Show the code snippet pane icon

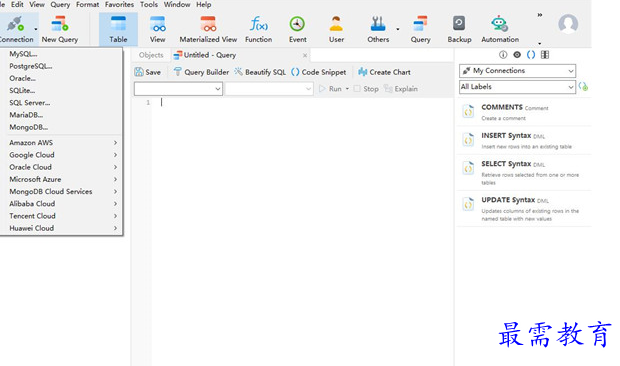point(531,55)
